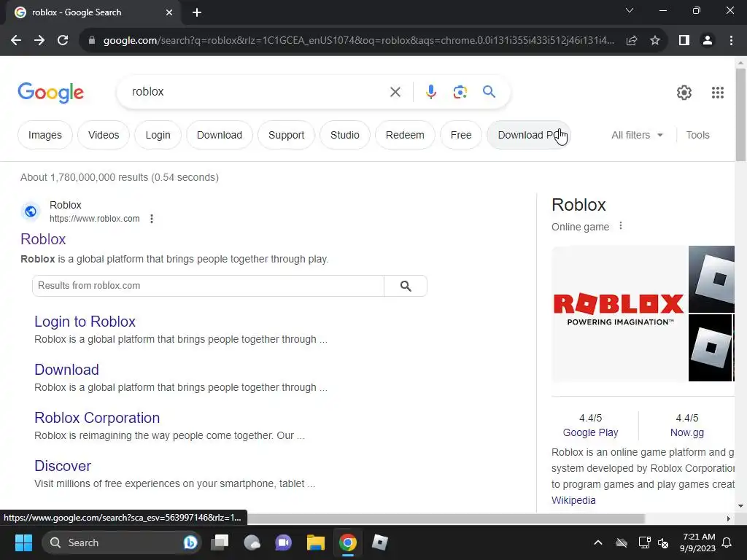Click the vertical page scrollbar thumb

(740, 114)
